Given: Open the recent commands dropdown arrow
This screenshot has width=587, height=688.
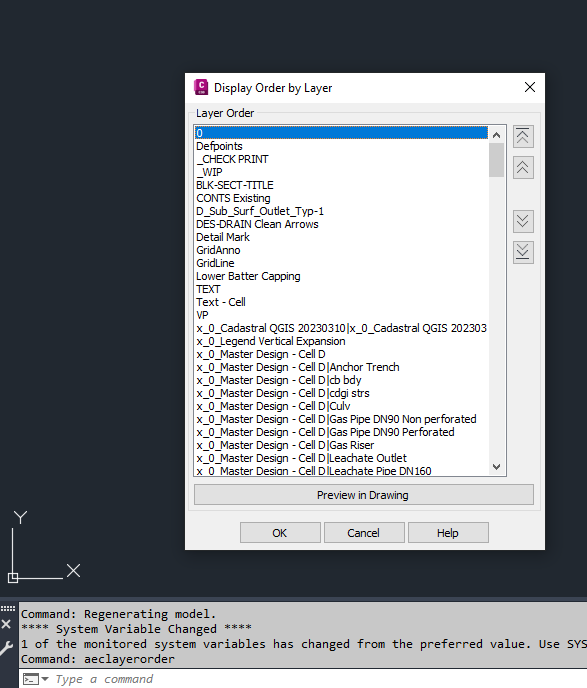Looking at the screenshot, I should point(45,679).
